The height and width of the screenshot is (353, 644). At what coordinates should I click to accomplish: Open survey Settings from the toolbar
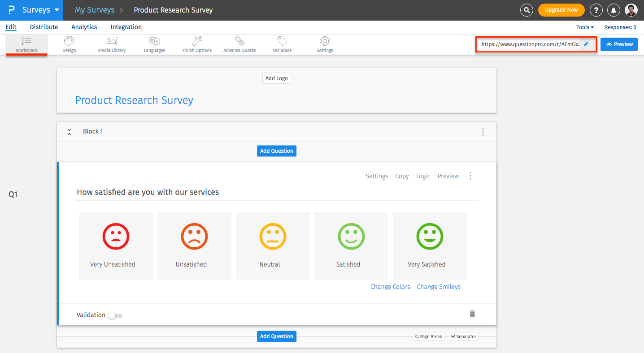coord(324,44)
